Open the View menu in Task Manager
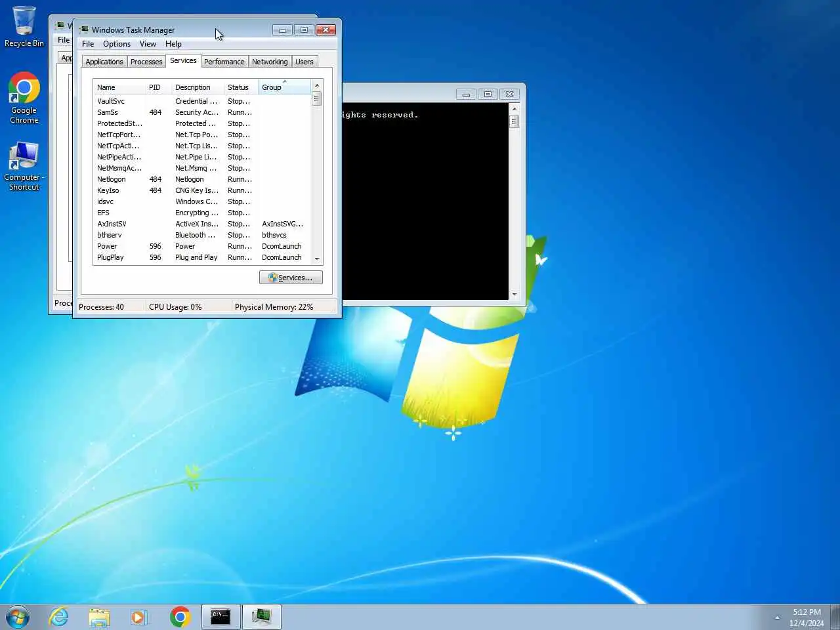 [148, 44]
